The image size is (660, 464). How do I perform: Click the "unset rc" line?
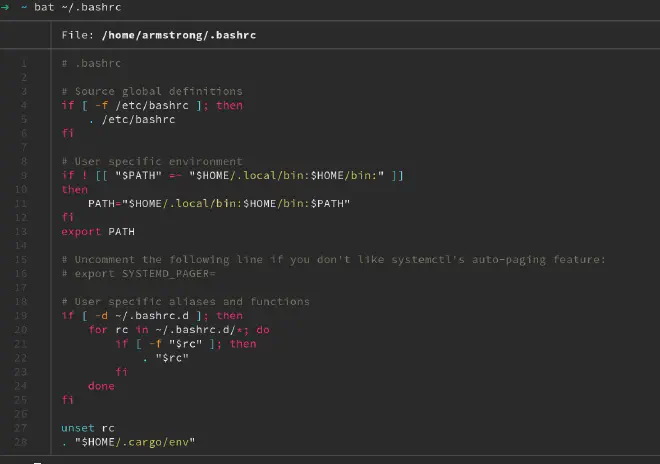pyautogui.click(x=87, y=427)
